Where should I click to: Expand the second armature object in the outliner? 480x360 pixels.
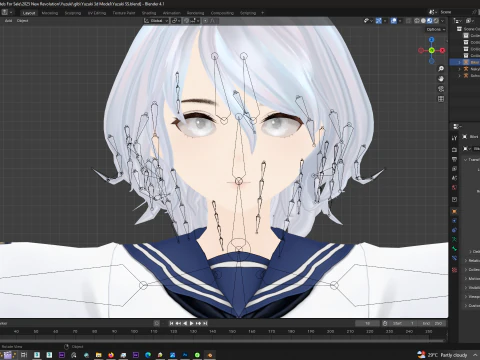(460, 69)
